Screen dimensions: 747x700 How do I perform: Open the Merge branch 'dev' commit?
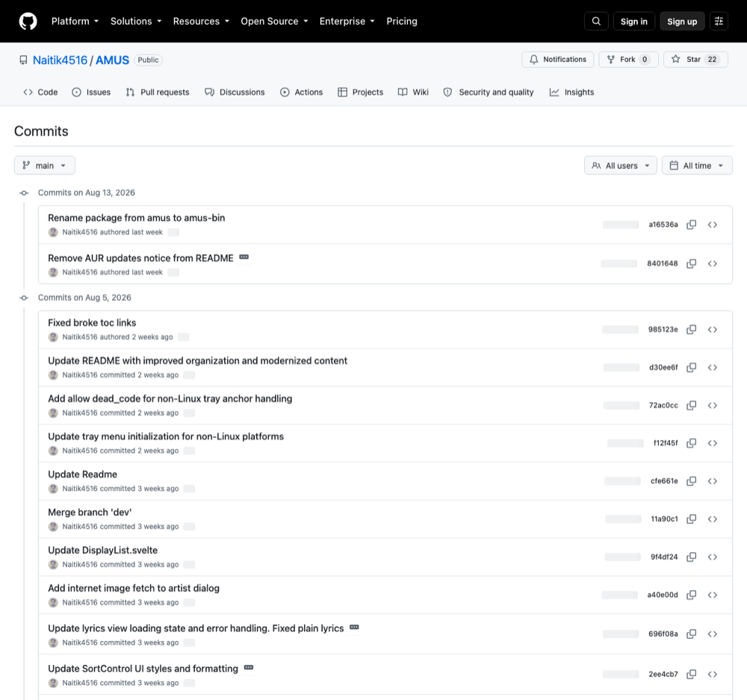[90, 512]
